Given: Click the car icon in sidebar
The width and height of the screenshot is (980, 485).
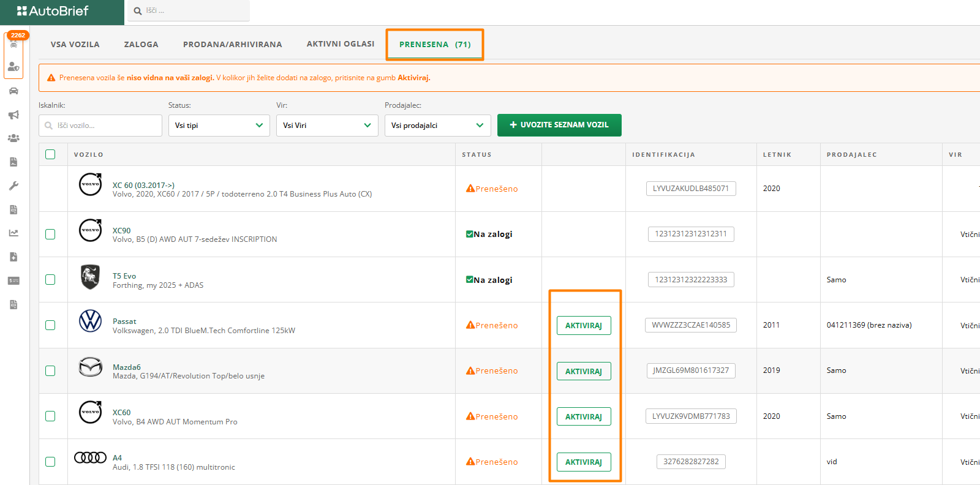Looking at the screenshot, I should click(x=13, y=91).
